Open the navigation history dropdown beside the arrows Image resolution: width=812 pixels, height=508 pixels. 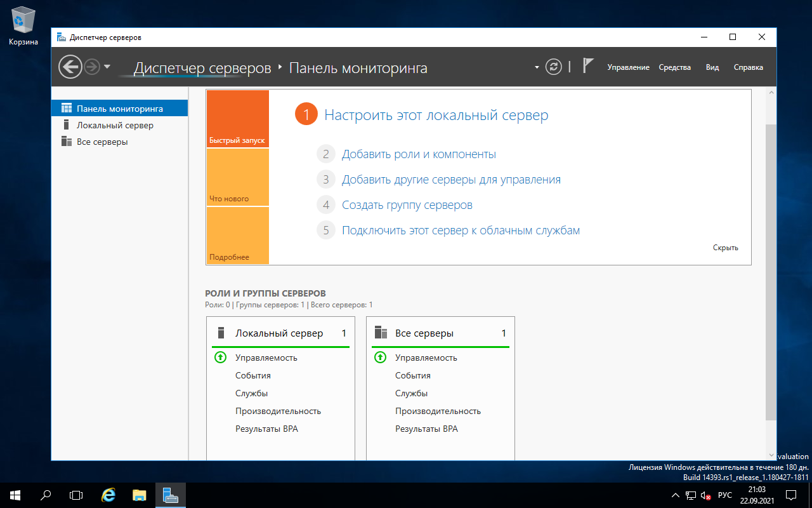tap(107, 67)
